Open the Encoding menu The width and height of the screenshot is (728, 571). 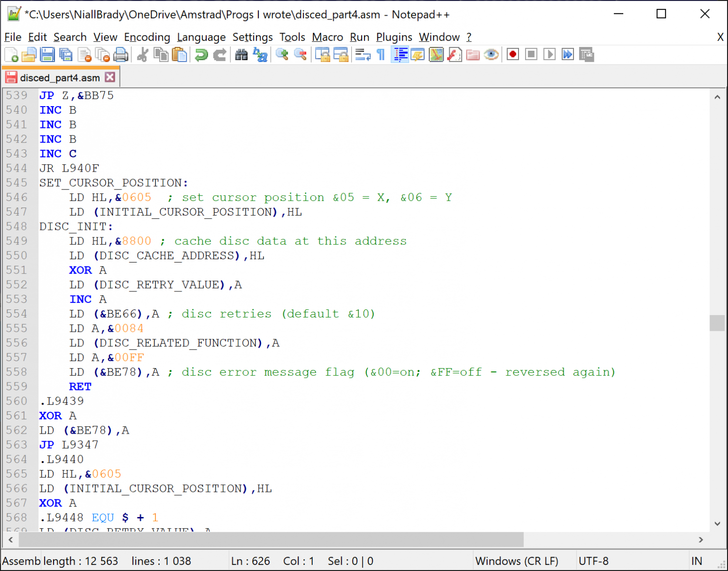click(147, 37)
